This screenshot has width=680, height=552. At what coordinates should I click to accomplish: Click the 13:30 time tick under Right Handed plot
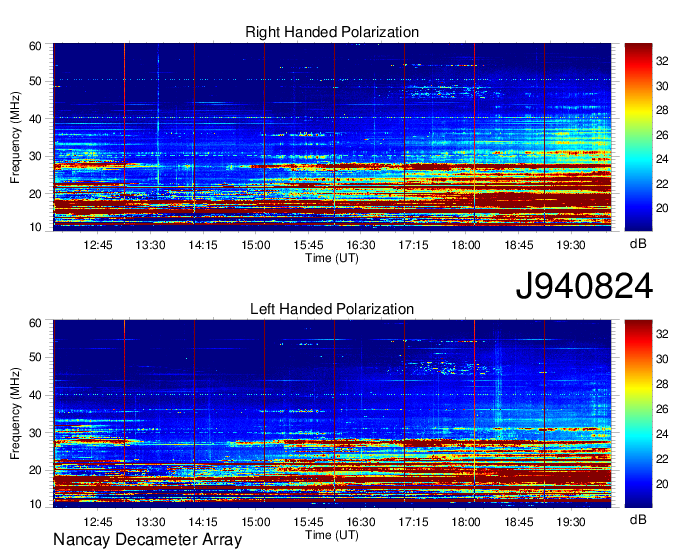click(x=150, y=245)
